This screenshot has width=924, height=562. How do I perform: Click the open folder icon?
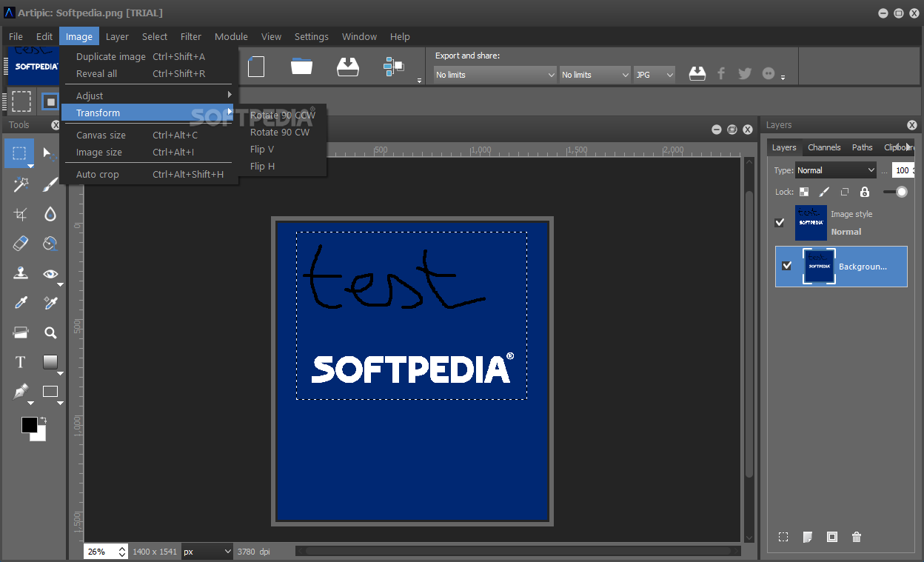coord(301,66)
